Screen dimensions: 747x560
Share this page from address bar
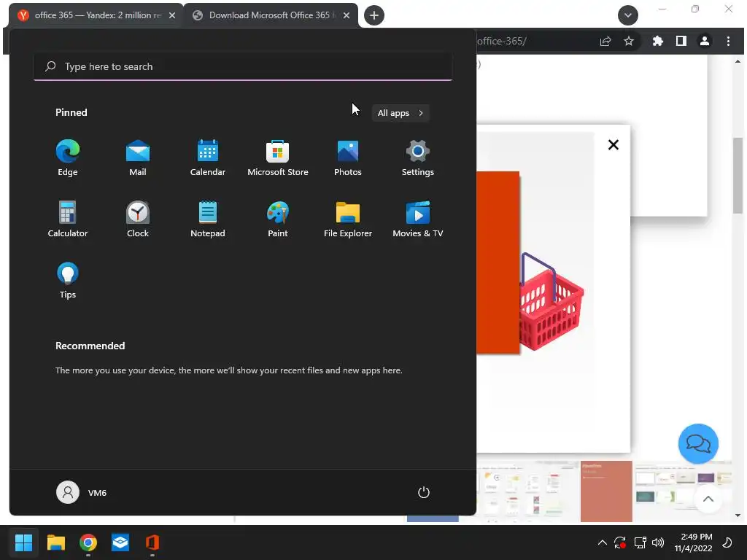(605, 42)
